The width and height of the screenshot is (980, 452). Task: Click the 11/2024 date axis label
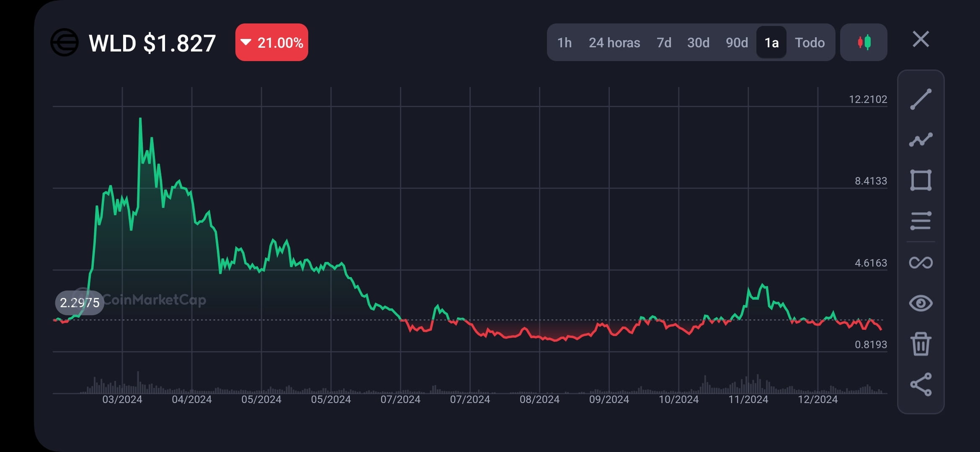[748, 399]
